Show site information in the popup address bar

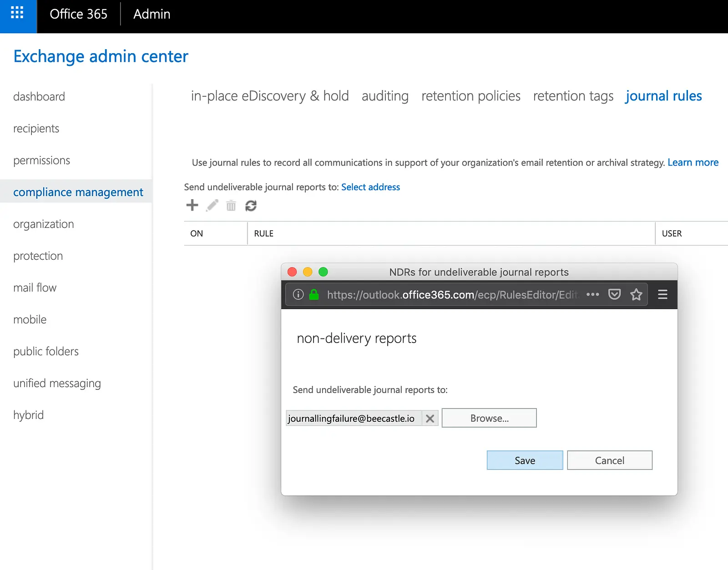(298, 294)
